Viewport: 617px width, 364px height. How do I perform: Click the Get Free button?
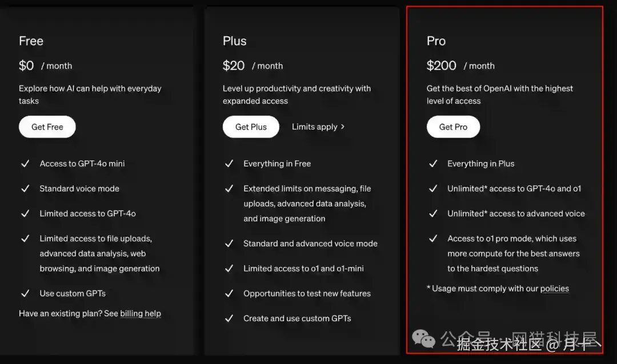coord(47,127)
